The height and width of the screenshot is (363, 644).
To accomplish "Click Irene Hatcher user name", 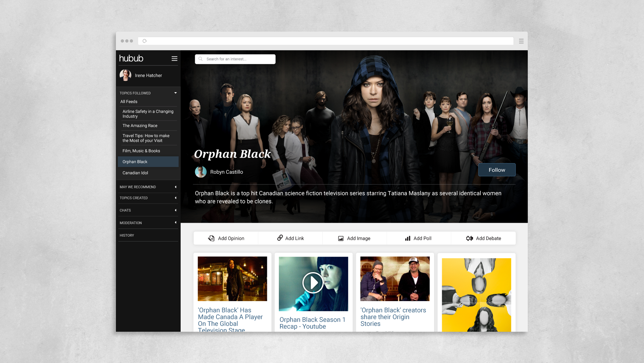I will tap(148, 75).
